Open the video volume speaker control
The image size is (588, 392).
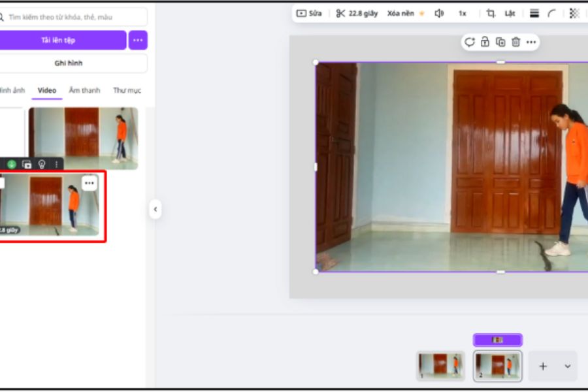439,13
